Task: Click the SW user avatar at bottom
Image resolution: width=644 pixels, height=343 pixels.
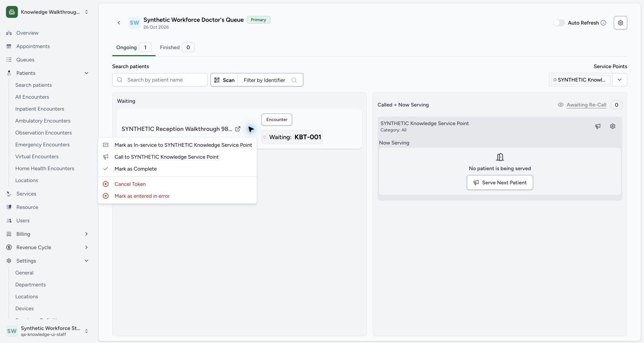Action: click(x=12, y=331)
